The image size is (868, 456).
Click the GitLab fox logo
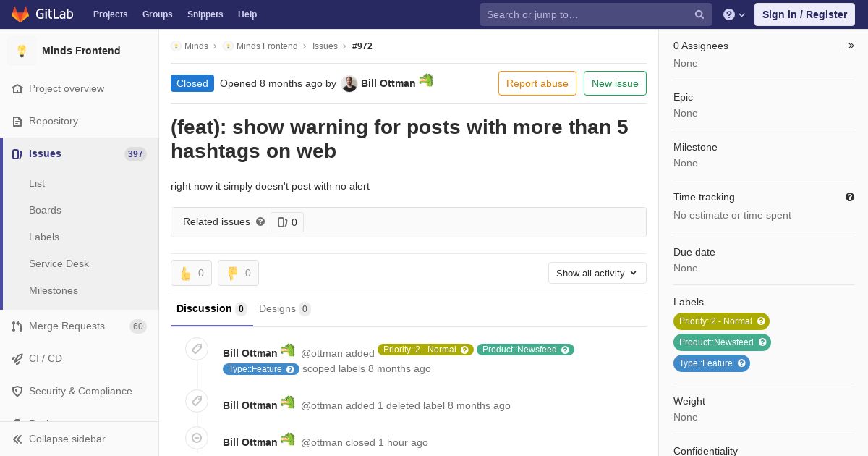pyautogui.click(x=20, y=14)
